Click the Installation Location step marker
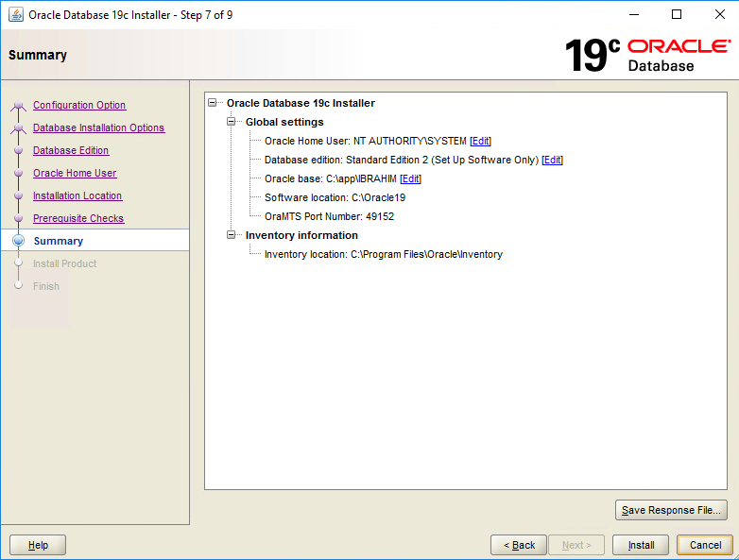This screenshot has width=739, height=560. [18, 195]
